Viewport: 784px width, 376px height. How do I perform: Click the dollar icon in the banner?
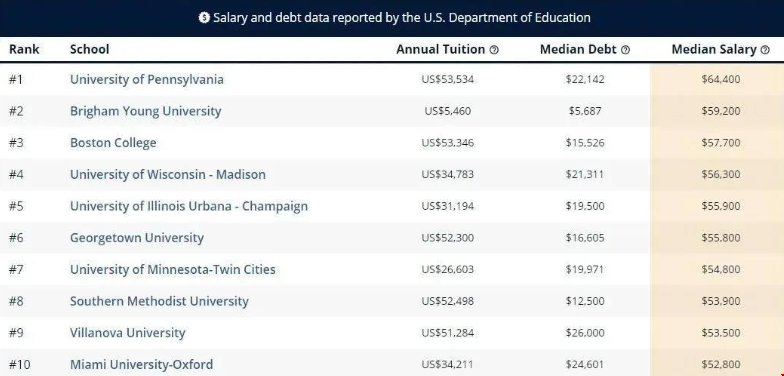pyautogui.click(x=204, y=18)
